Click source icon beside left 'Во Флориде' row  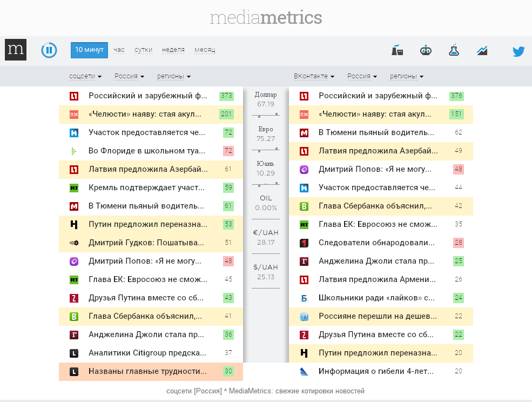pos(73,151)
